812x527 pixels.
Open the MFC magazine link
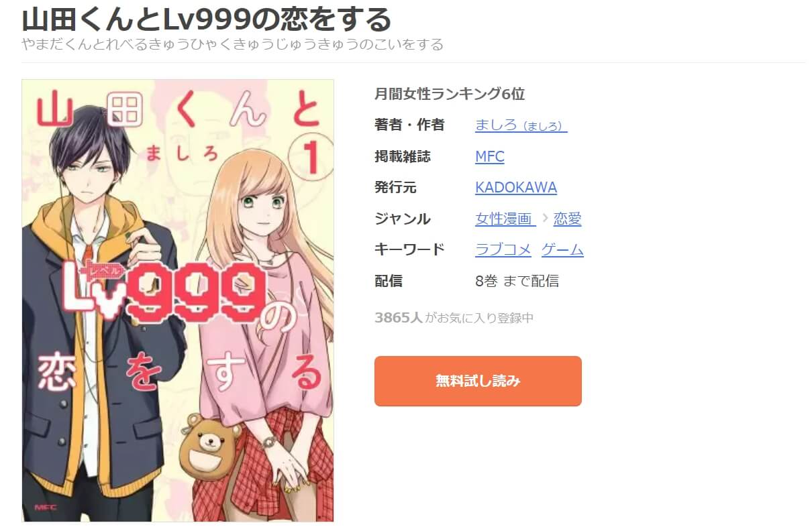489,156
